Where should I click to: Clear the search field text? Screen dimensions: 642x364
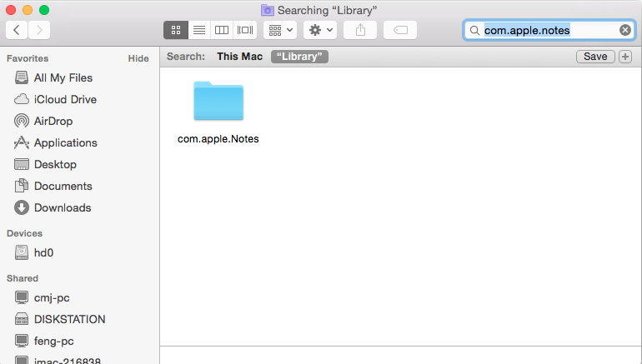624,30
